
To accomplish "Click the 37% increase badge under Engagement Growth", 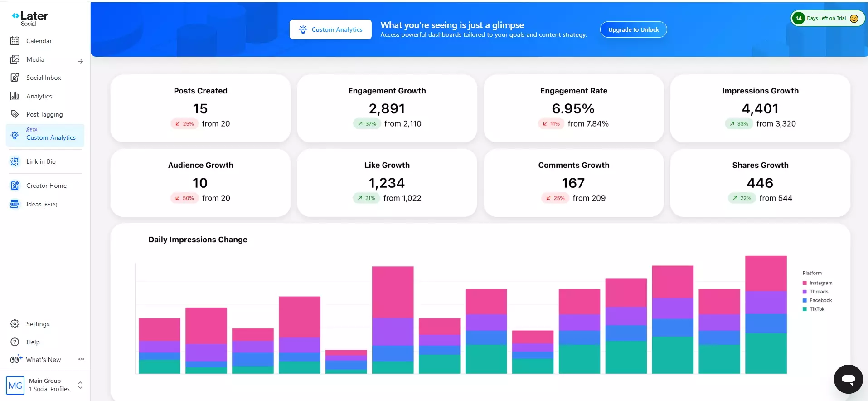I will click(x=367, y=124).
